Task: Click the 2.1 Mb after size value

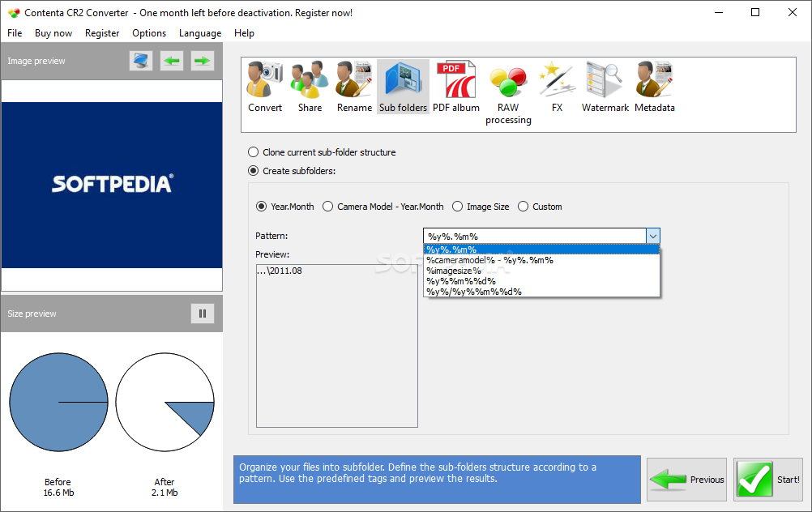Action: (165, 493)
